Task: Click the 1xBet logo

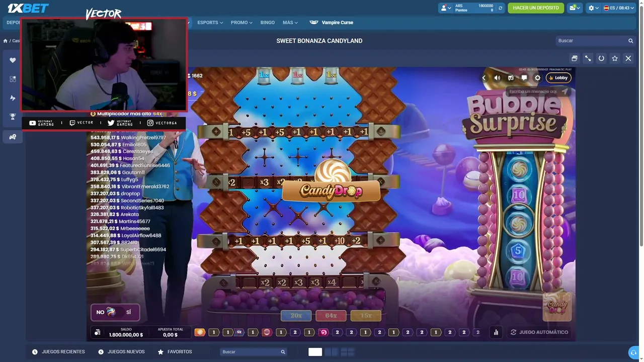Action: (28, 8)
